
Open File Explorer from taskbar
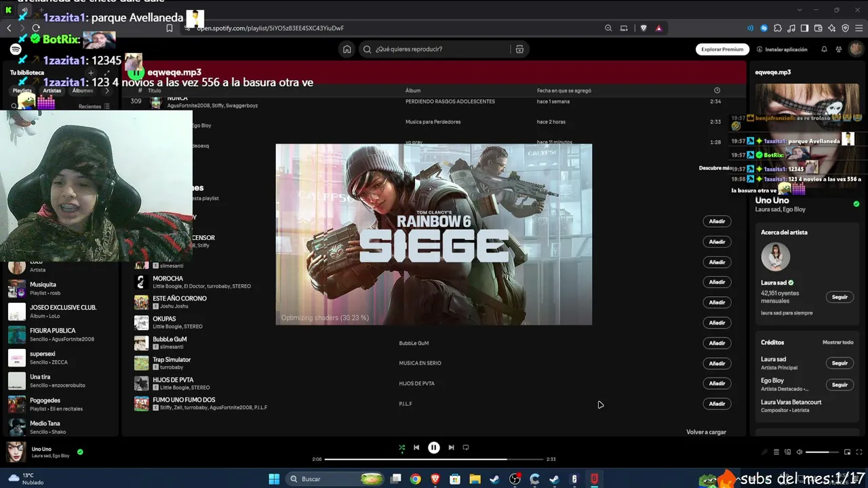click(475, 479)
